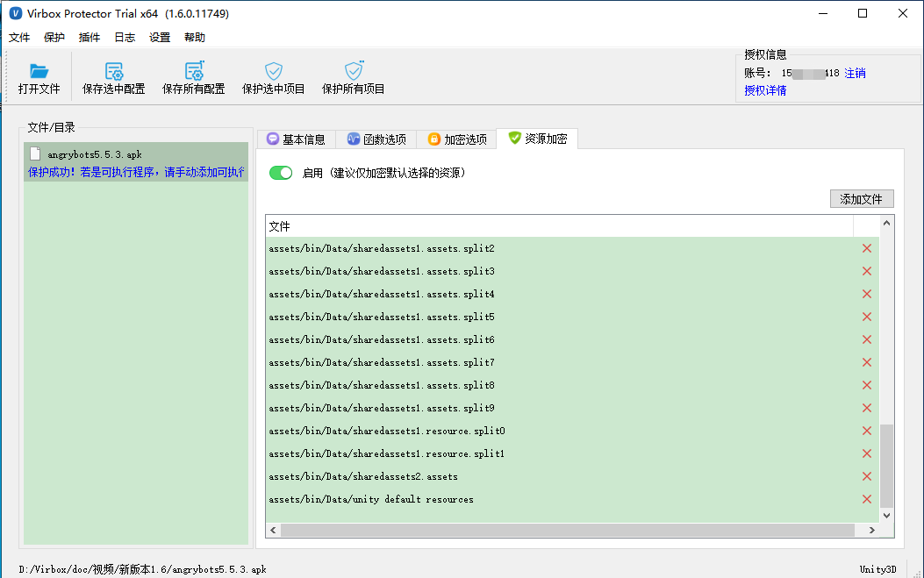924x578 pixels.
Task: Click the vertical scrollbar down arrow
Action: (x=886, y=515)
